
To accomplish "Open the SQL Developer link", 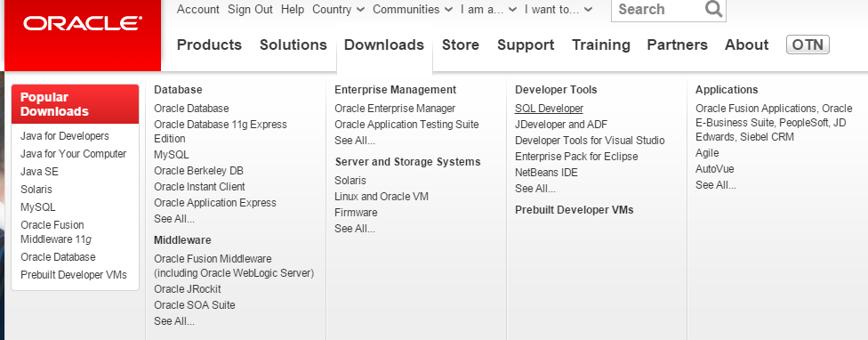I will (x=549, y=109).
